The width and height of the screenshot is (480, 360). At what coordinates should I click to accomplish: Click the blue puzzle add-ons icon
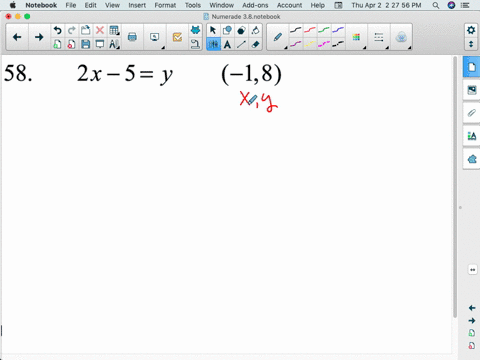pyautogui.click(x=195, y=30)
